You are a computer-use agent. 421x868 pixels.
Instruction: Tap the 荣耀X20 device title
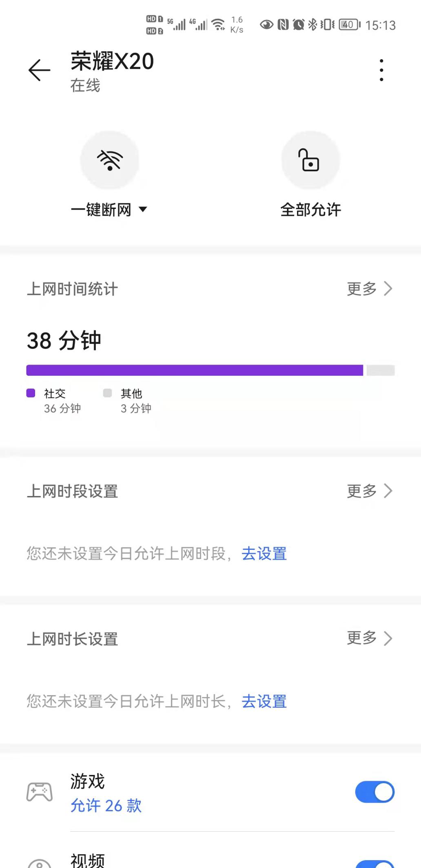pos(112,62)
